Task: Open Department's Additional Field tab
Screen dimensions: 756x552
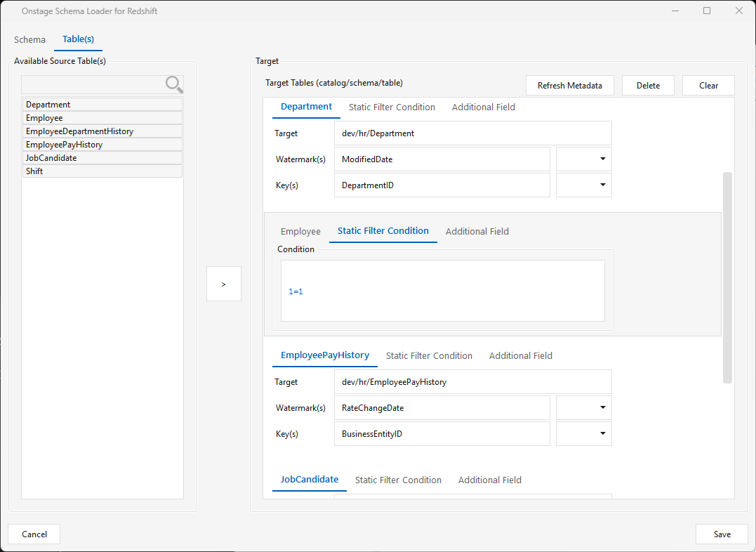Action: pyautogui.click(x=484, y=107)
